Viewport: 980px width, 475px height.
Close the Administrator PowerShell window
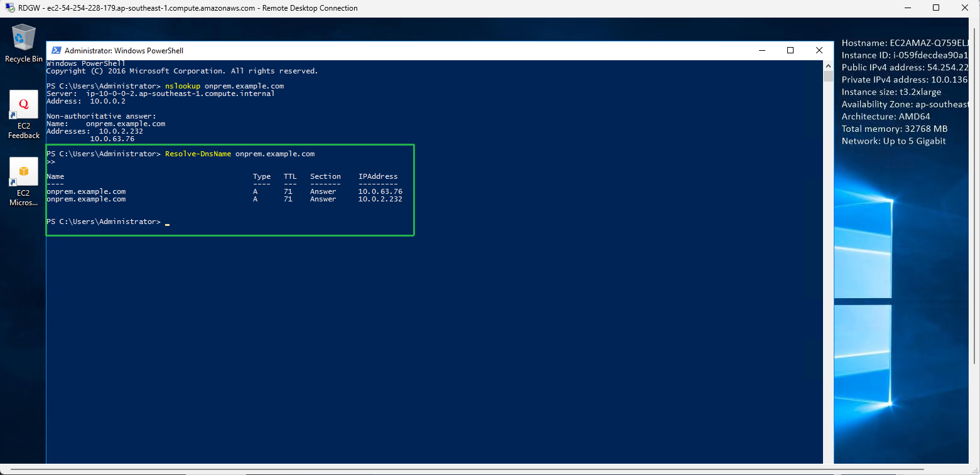(x=819, y=51)
